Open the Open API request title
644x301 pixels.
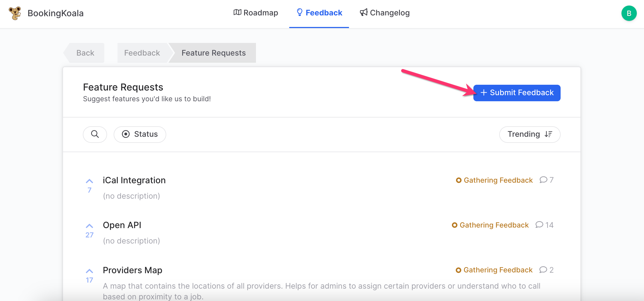click(122, 225)
